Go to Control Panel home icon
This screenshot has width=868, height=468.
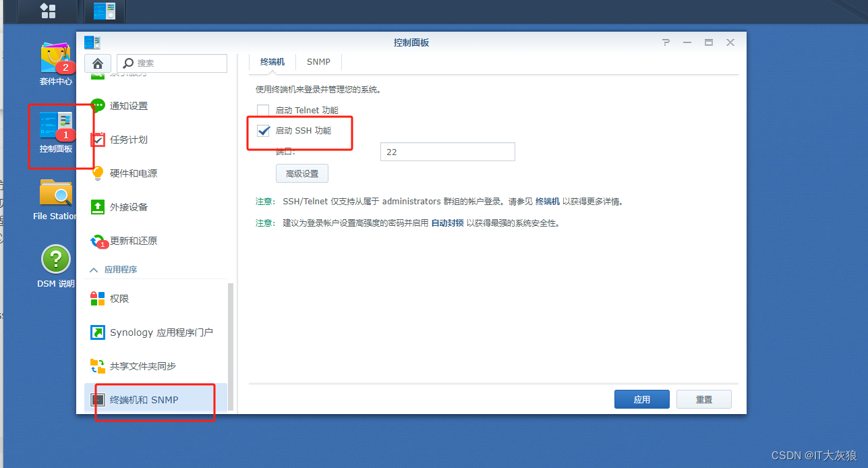[x=98, y=63]
